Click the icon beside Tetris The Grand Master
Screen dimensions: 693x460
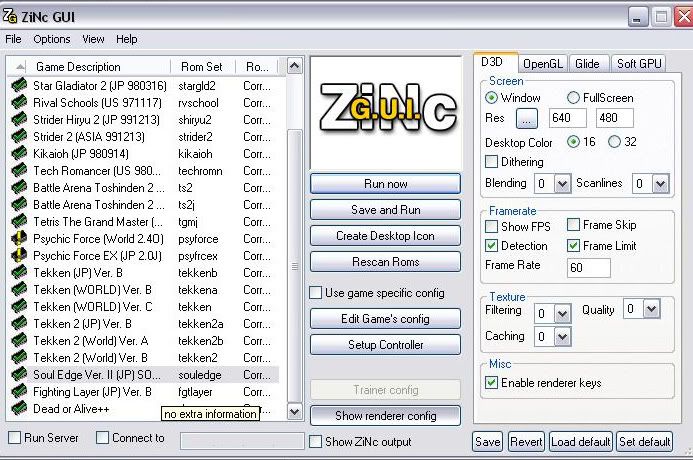point(19,221)
